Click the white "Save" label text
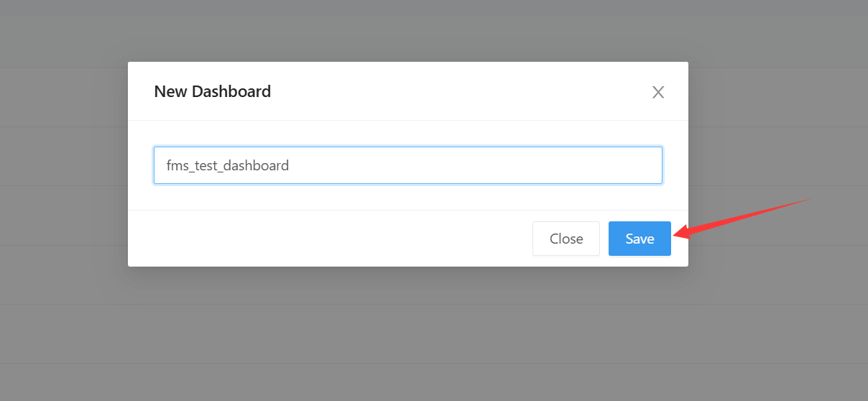The height and width of the screenshot is (401, 868). pos(640,239)
